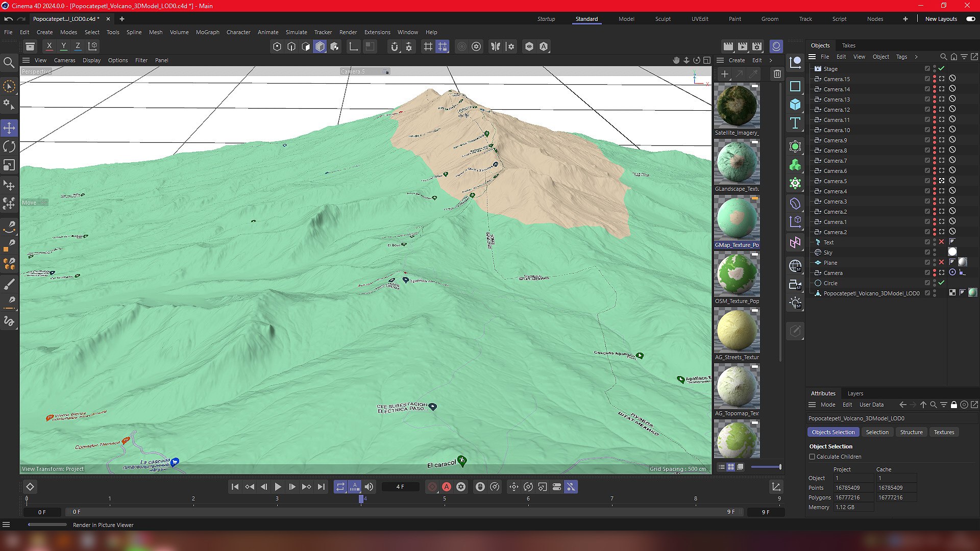Click the Render View clapperboard icon
The height and width of the screenshot is (551, 980).
click(x=728, y=46)
